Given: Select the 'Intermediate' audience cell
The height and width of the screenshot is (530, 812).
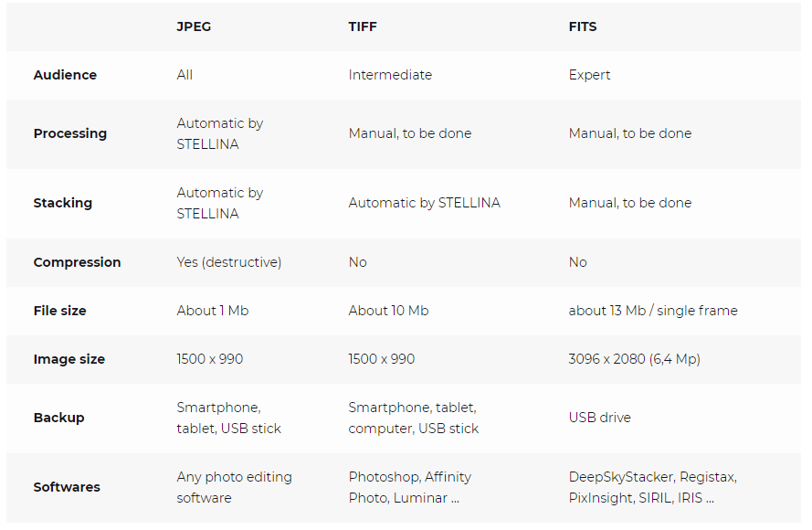Looking at the screenshot, I should (x=390, y=75).
